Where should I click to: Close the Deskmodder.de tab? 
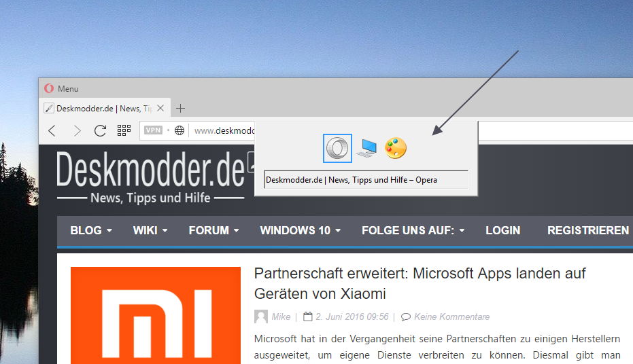click(x=160, y=108)
